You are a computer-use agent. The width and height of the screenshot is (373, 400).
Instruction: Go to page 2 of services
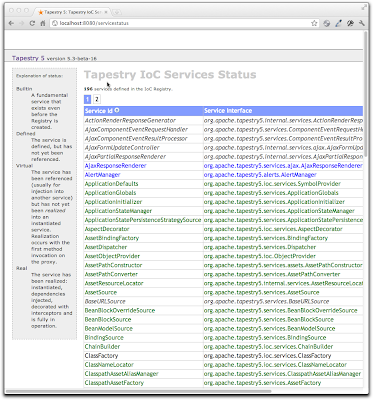coord(97,99)
